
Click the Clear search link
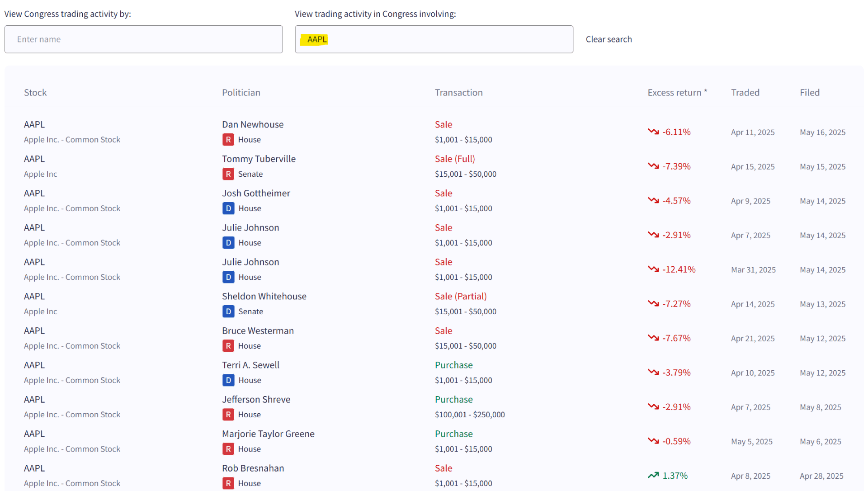pyautogui.click(x=609, y=39)
